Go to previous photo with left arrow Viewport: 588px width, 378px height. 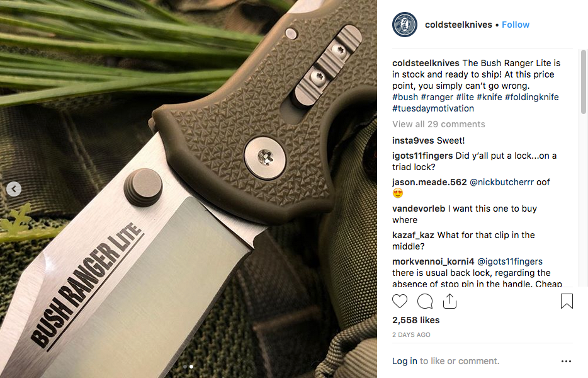[14, 189]
